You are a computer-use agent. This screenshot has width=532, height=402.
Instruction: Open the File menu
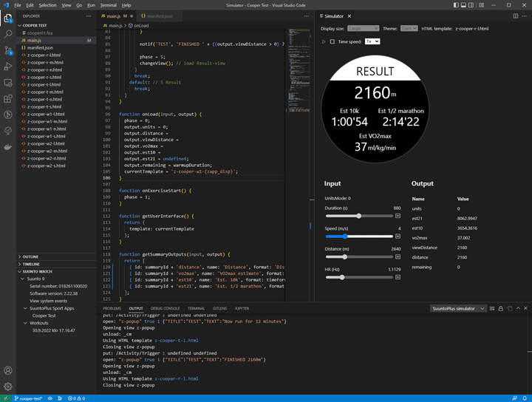[18, 5]
